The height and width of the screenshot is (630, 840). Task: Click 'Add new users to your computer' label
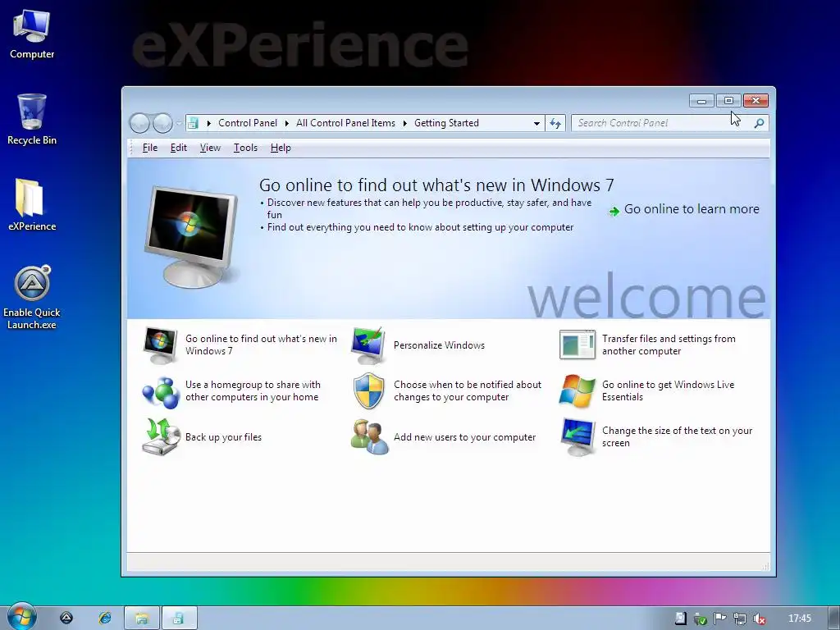click(x=464, y=437)
